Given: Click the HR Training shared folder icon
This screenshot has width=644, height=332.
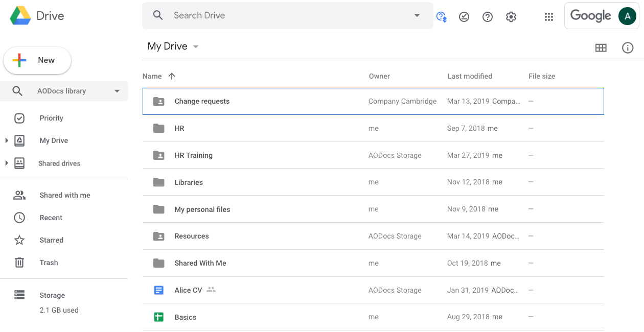Looking at the screenshot, I should (x=159, y=155).
